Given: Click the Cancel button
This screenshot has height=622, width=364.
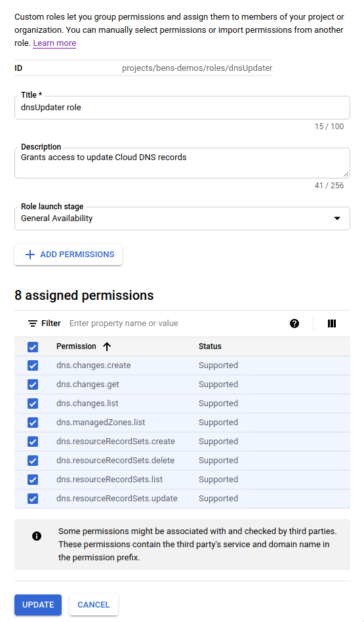Looking at the screenshot, I should tap(94, 604).
